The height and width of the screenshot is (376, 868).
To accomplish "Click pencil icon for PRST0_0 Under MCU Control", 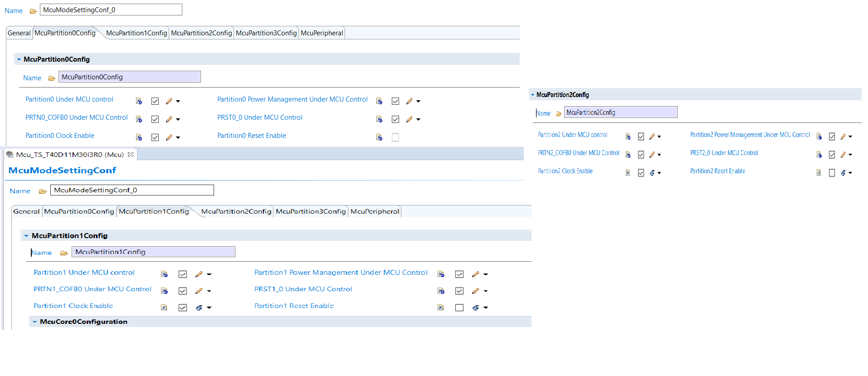I will click(x=409, y=119).
